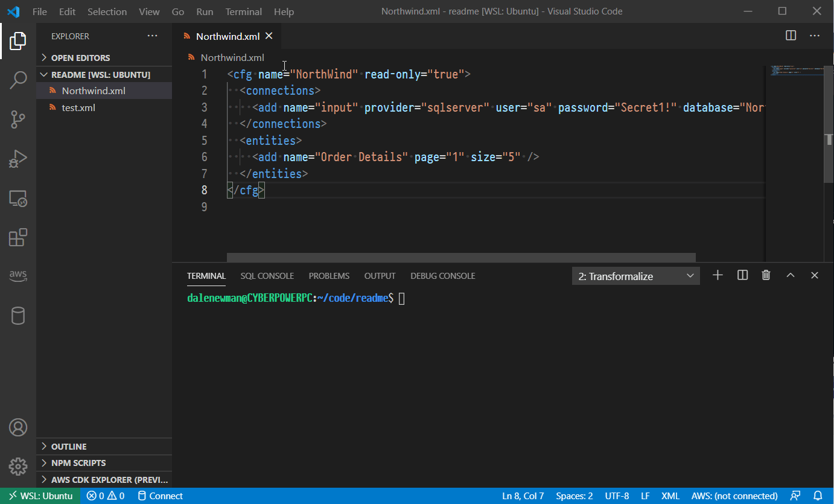Screen dimensions: 834x504
Task: Open the Accounts icon in activity bar
Action: (x=18, y=428)
